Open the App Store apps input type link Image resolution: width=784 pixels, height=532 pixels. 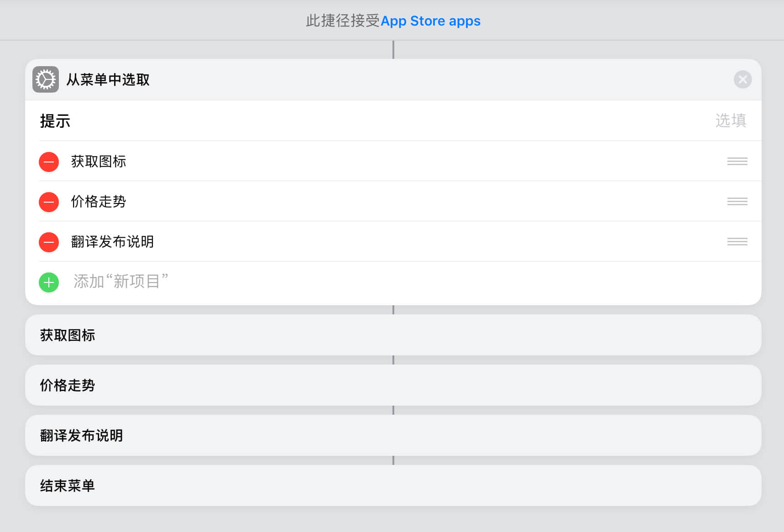(430, 21)
